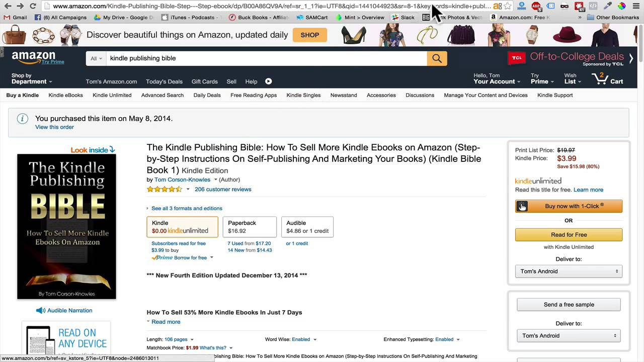The width and height of the screenshot is (644, 362).
Task: Click the Amazon logo
Action: click(x=34, y=57)
